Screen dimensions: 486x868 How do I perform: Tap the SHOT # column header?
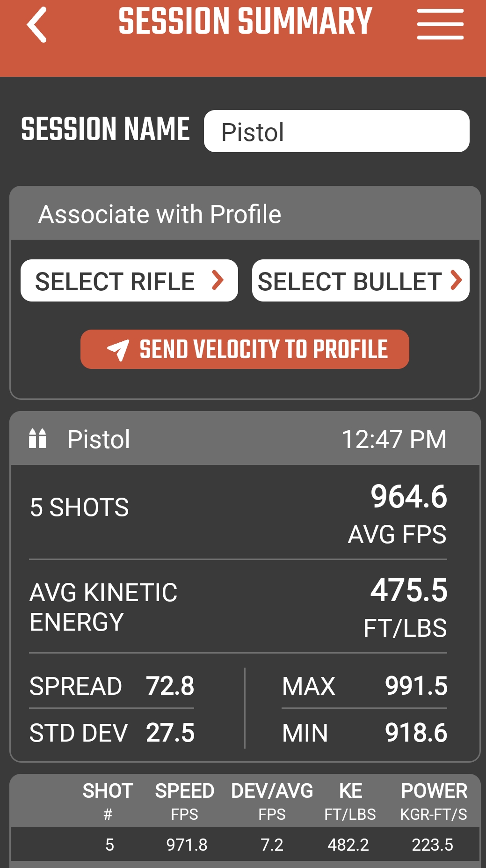coord(108,801)
